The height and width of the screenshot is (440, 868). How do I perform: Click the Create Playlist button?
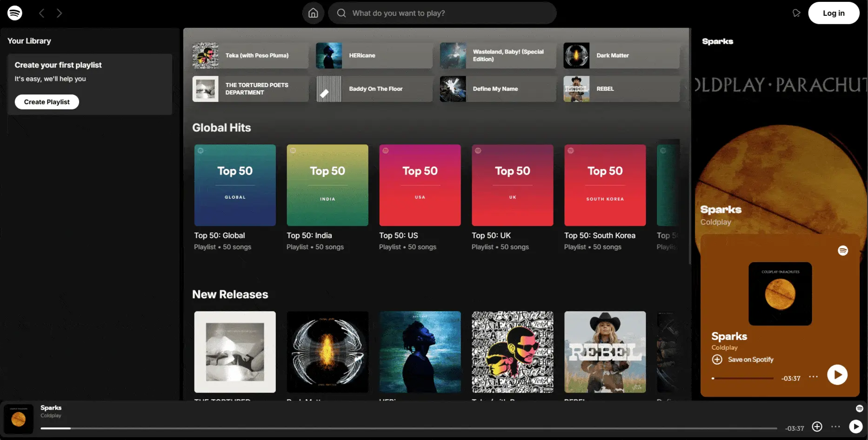pyautogui.click(x=47, y=102)
